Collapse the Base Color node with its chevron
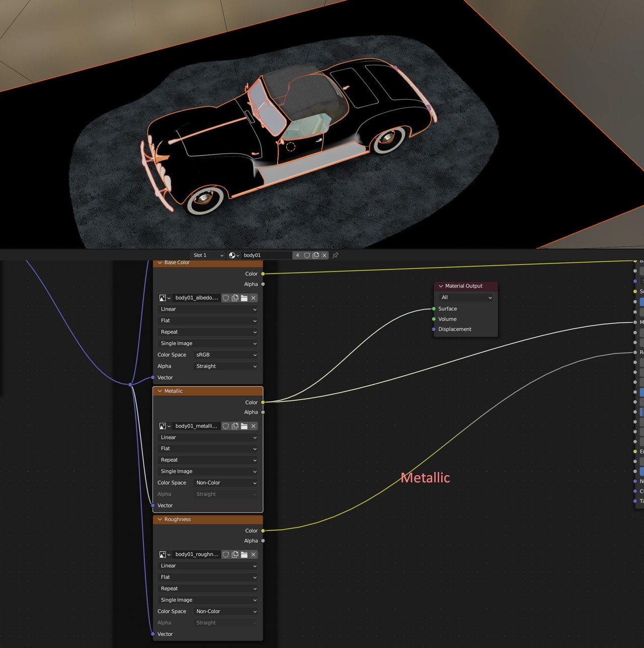644x648 pixels. 160,263
